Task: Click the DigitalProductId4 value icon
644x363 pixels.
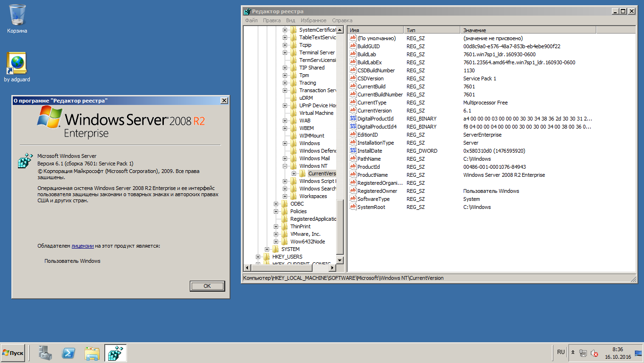Action: (353, 127)
